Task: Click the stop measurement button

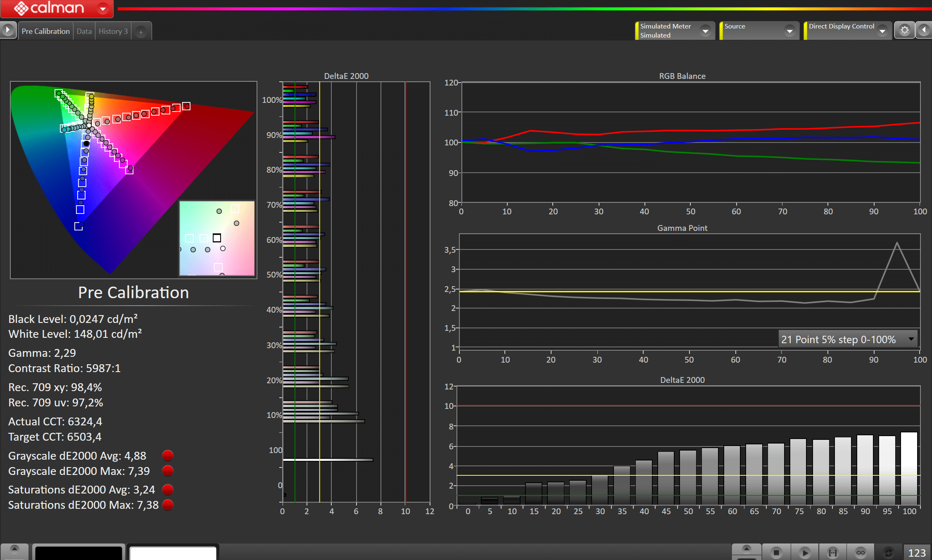Action: pyautogui.click(x=776, y=552)
